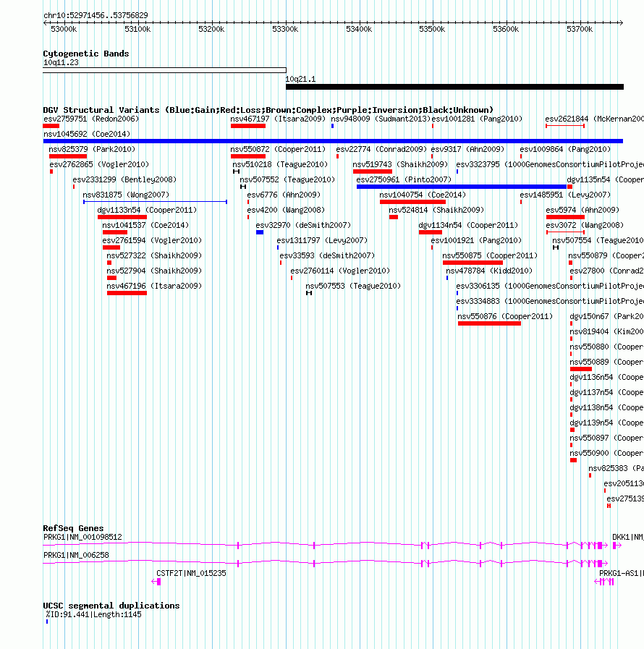Image resolution: width=644 pixels, height=649 pixels.
Task: Click the esv9317 (Ahn2009) label
Action: [x=467, y=149]
